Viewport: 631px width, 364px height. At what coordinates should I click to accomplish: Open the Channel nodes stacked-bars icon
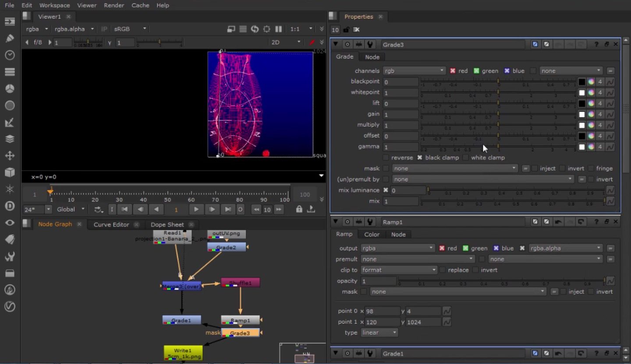tap(10, 72)
